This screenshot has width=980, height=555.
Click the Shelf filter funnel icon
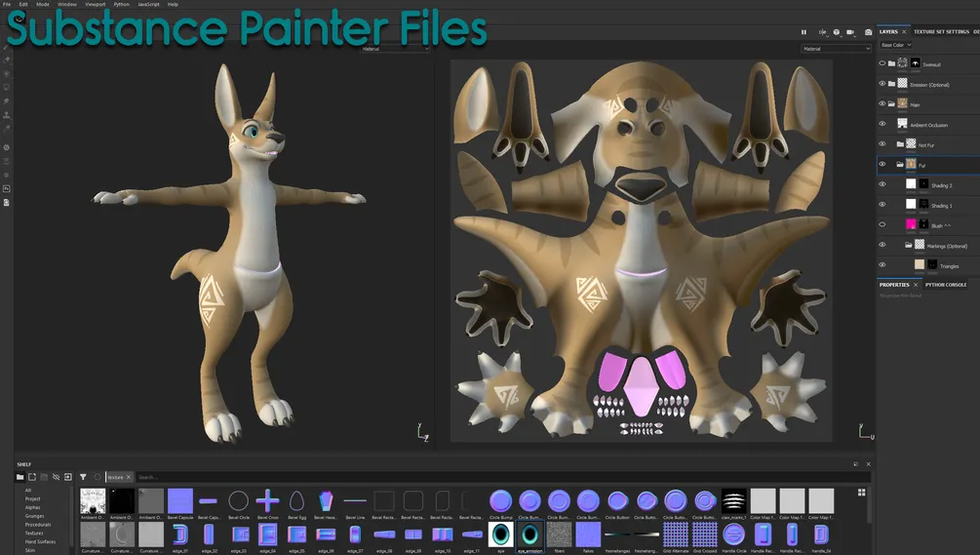(x=83, y=477)
